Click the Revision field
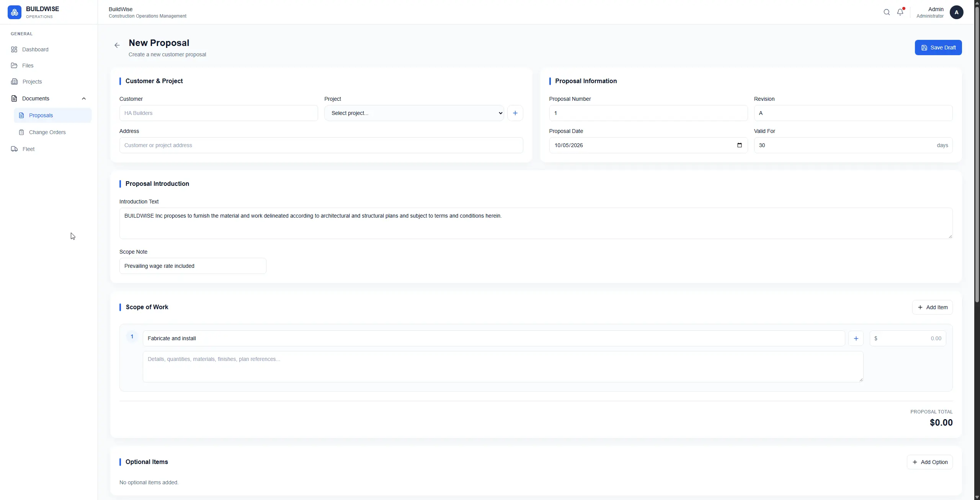This screenshot has height=500, width=980. [x=853, y=113]
